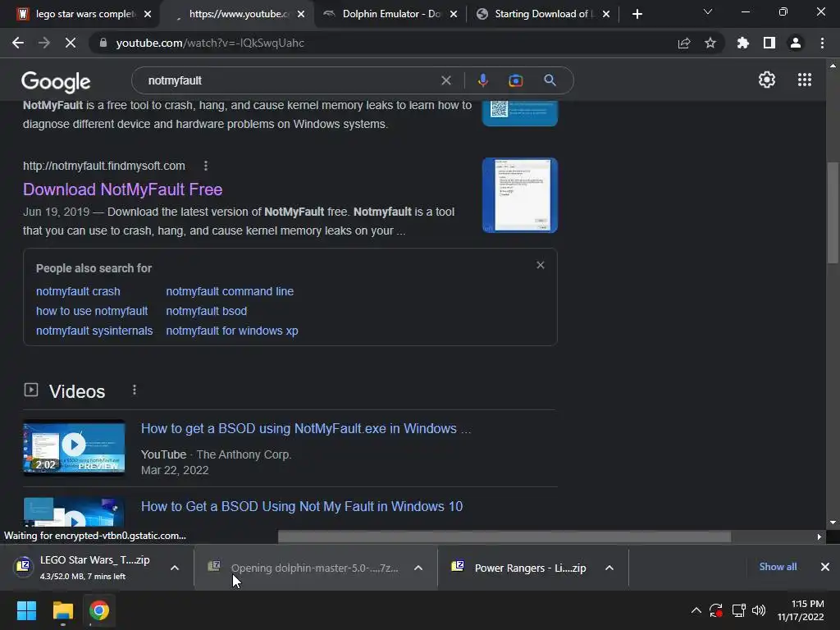Open the Download NotMyFault Free link
The image size is (840, 630).
(x=123, y=189)
